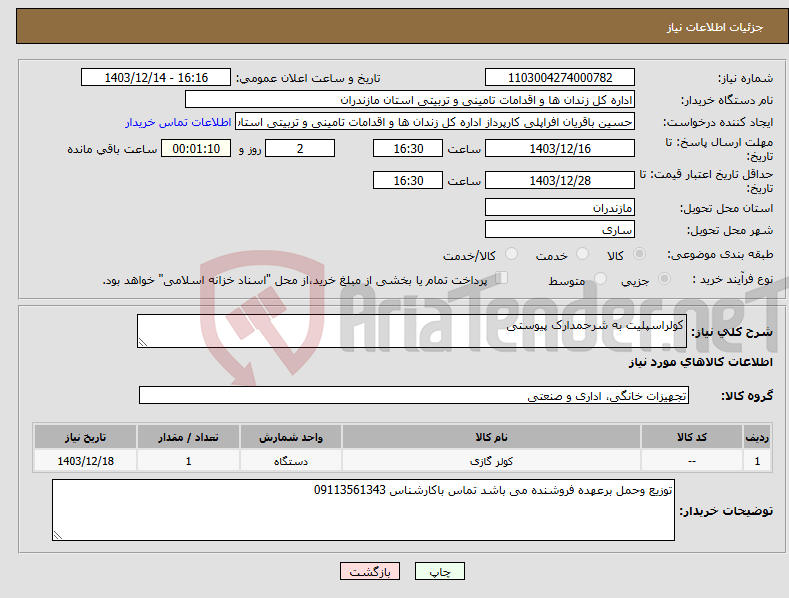Click the کولر گازی item name cell
This screenshot has height=598, width=789.
coord(491,461)
